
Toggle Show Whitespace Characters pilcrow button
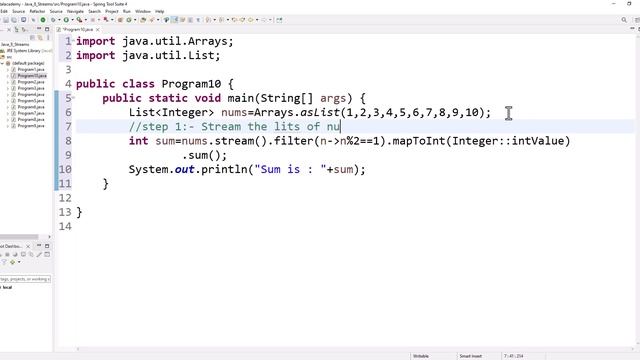[199, 20]
